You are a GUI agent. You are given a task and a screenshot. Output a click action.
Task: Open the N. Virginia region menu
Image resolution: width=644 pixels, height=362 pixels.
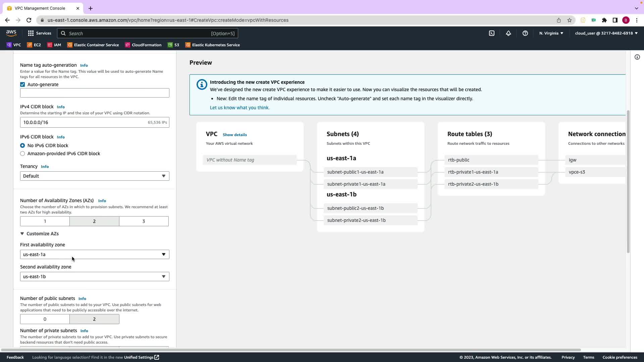point(551,33)
